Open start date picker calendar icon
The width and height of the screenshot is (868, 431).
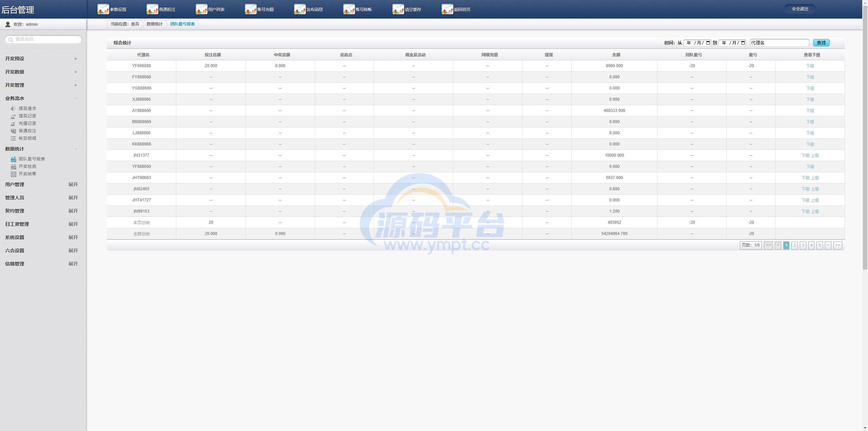point(708,43)
